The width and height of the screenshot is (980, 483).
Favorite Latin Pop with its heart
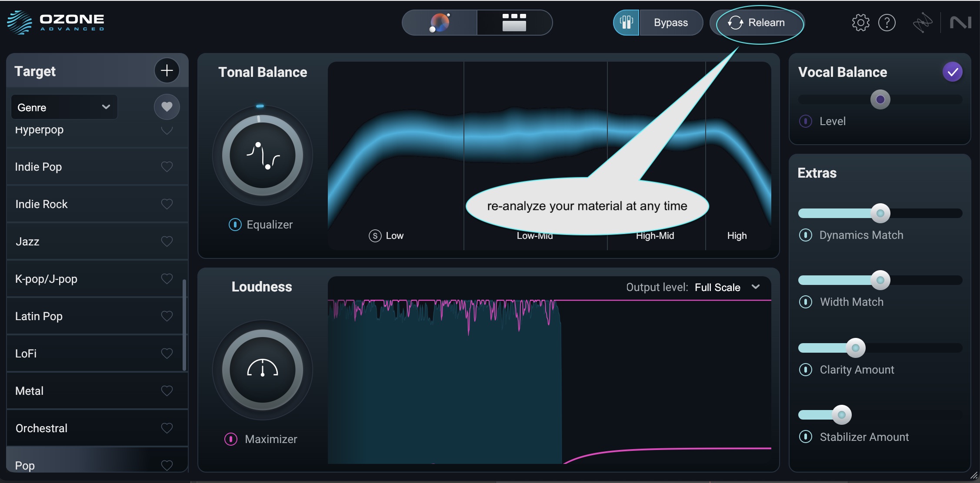[x=167, y=316]
